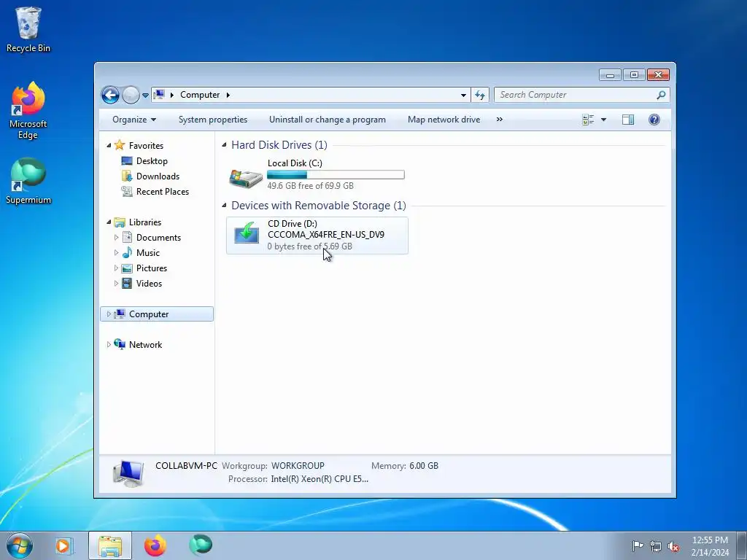Toggle the preview pane
The height and width of the screenshot is (560, 747).
point(628,120)
